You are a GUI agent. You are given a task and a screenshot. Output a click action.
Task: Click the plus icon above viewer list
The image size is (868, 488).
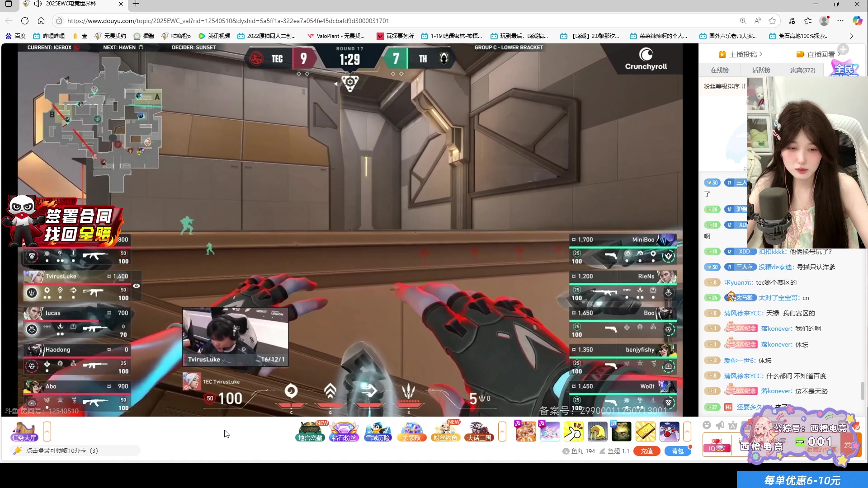(x=843, y=49)
